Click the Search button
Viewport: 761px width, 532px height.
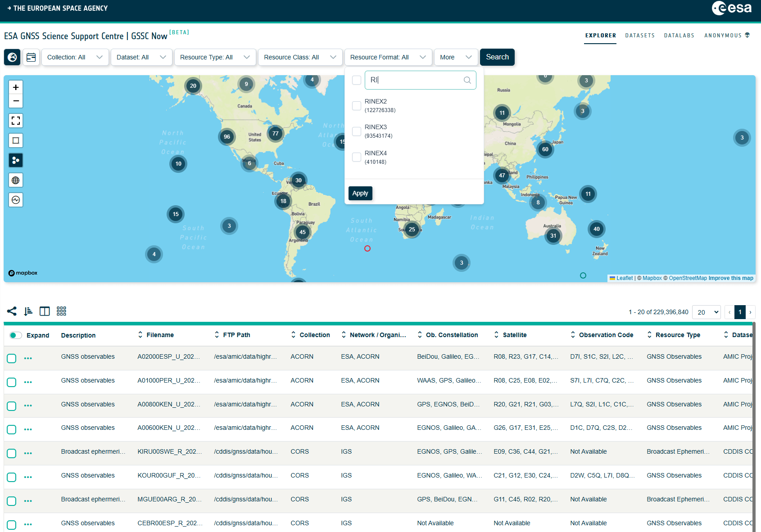click(497, 57)
